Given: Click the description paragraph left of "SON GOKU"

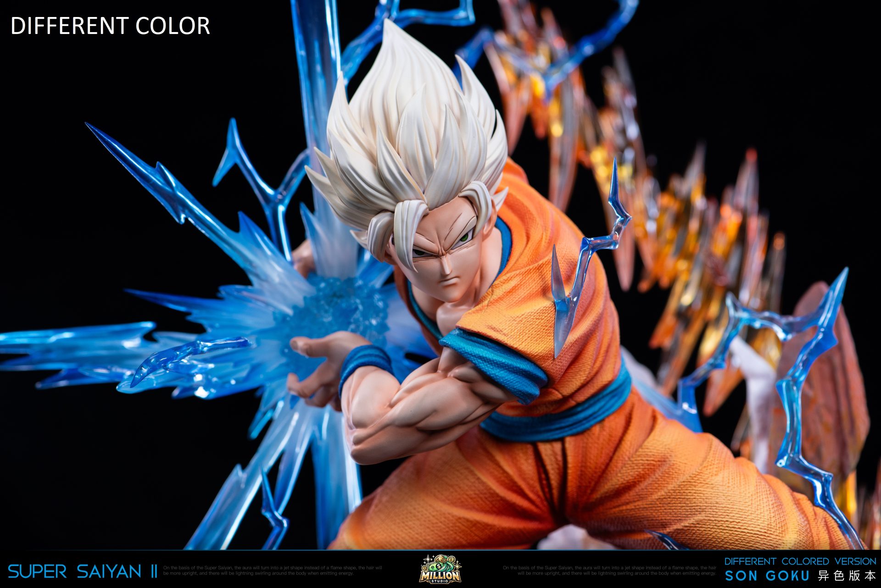Looking at the screenshot, I should click(x=609, y=571).
